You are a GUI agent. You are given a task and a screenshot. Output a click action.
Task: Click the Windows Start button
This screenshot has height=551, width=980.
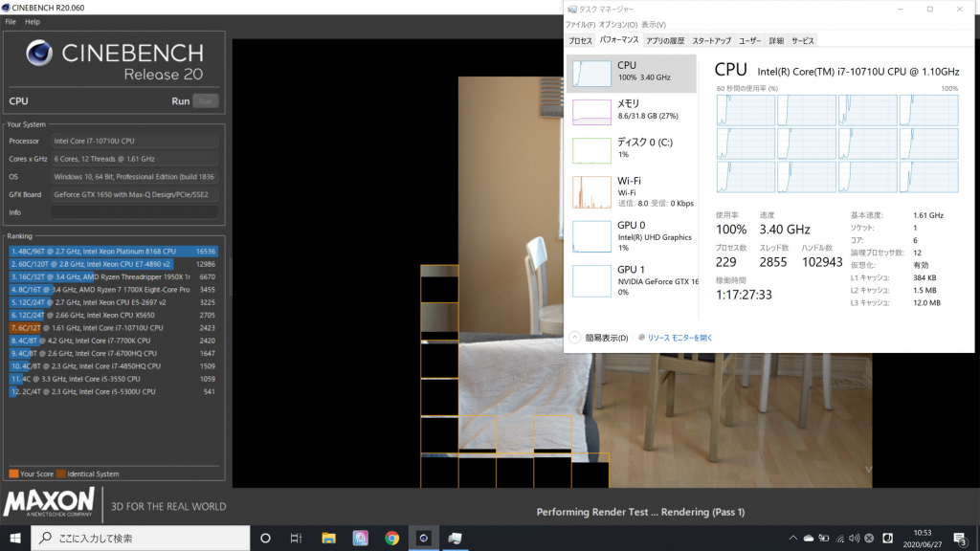pos(15,538)
